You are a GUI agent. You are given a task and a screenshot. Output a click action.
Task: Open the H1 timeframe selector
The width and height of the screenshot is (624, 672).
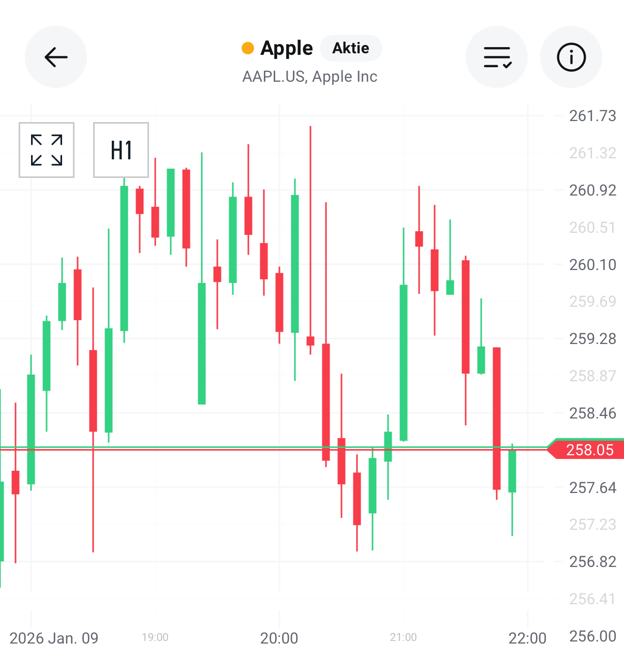(x=121, y=150)
